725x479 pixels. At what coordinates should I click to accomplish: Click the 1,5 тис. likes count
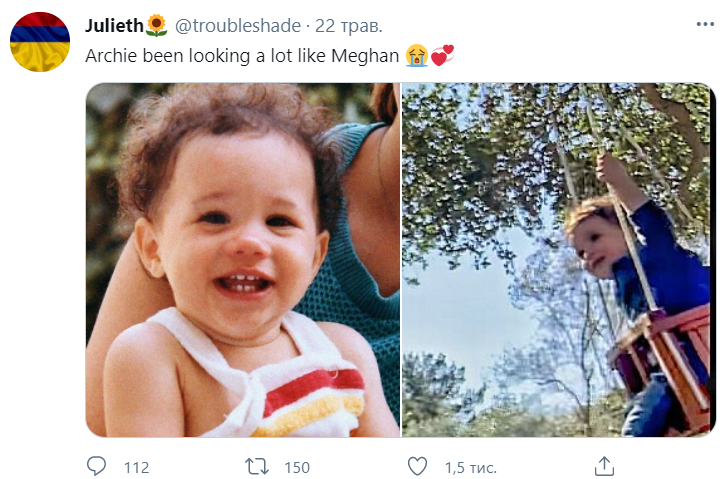click(x=471, y=467)
